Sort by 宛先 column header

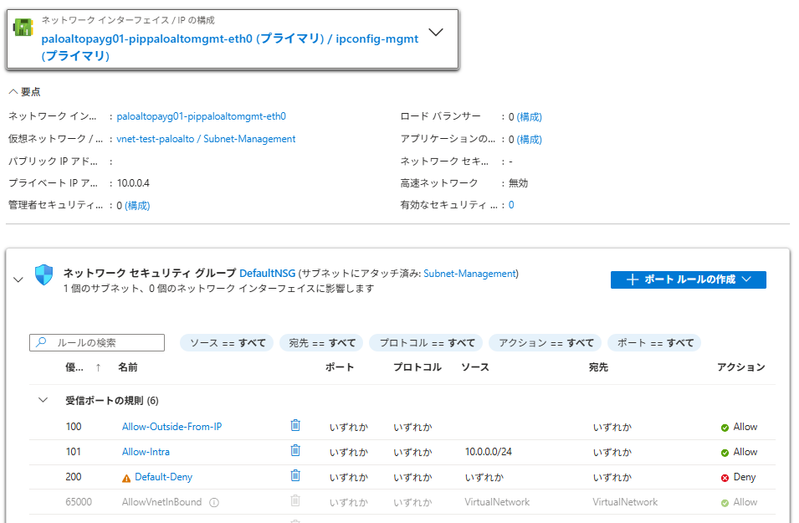tap(598, 367)
